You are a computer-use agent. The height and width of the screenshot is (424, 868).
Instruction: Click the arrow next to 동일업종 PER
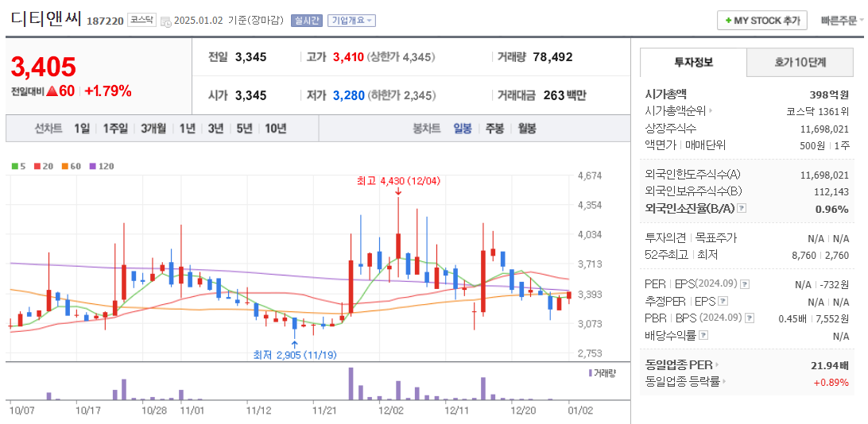pos(717,365)
